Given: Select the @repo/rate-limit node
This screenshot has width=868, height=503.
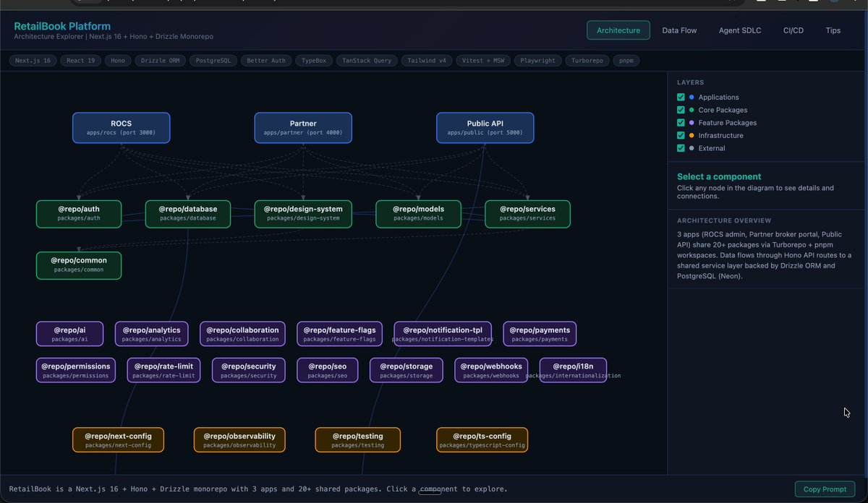Looking at the screenshot, I should coord(163,370).
